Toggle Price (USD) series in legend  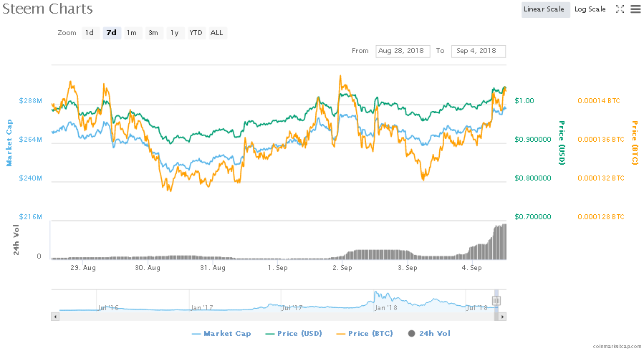294,334
